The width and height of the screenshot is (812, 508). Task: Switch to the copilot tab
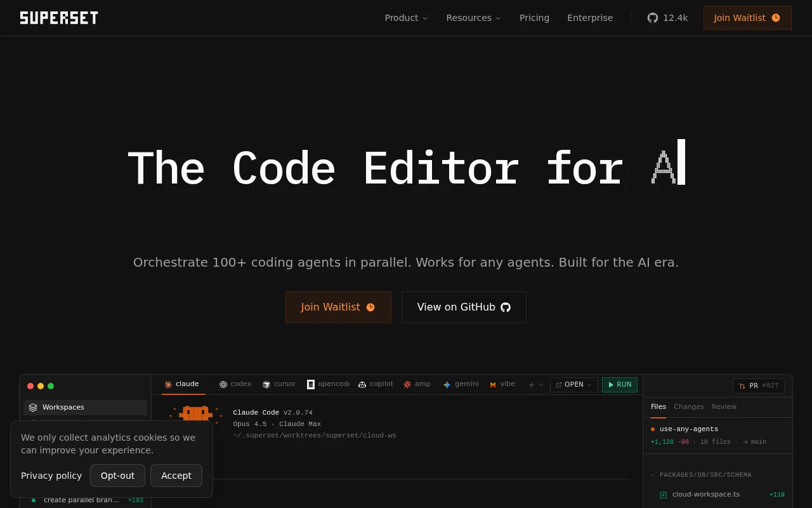(x=376, y=384)
